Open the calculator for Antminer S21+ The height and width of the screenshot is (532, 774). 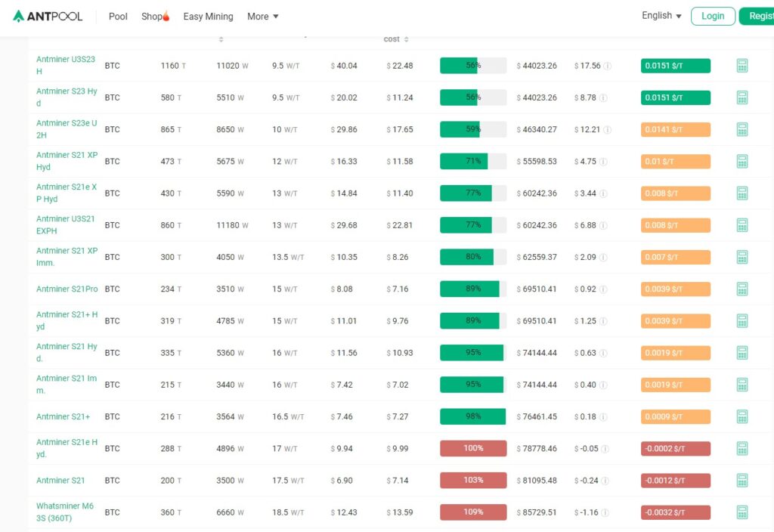pyautogui.click(x=741, y=416)
